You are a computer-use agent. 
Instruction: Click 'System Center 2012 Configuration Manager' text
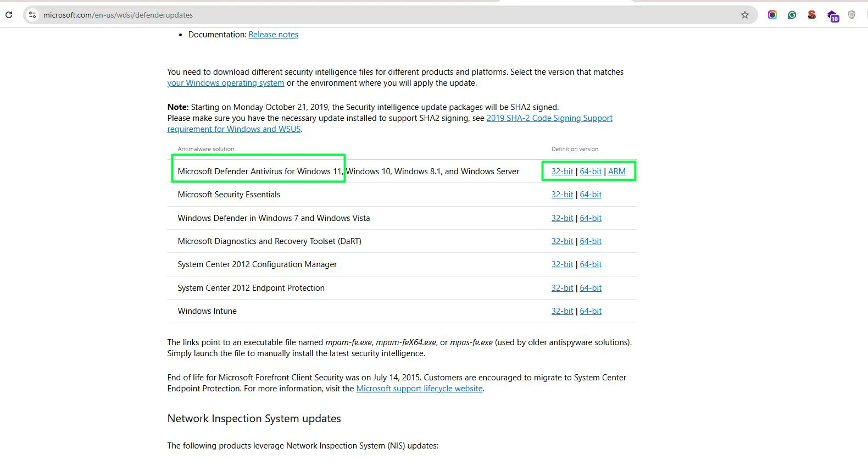pos(257,264)
